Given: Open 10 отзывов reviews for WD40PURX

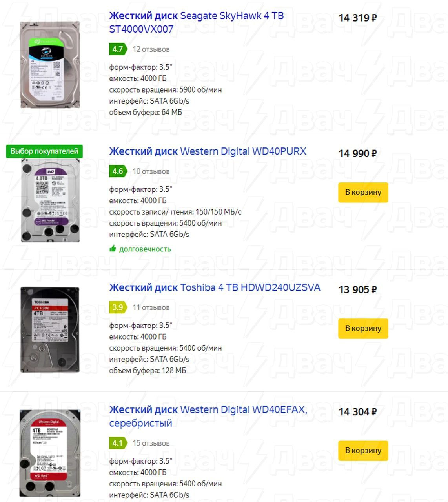Looking at the screenshot, I should pos(151,171).
